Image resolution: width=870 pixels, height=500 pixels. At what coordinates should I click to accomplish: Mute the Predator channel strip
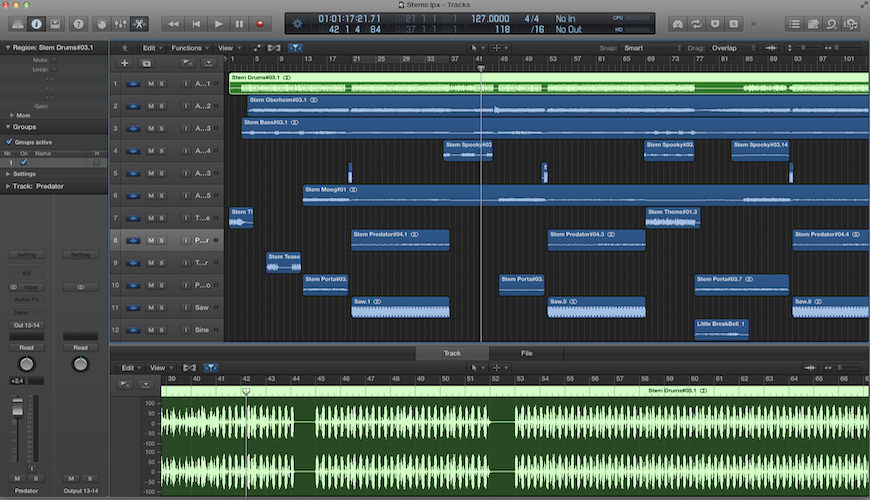pyautogui.click(x=17, y=478)
